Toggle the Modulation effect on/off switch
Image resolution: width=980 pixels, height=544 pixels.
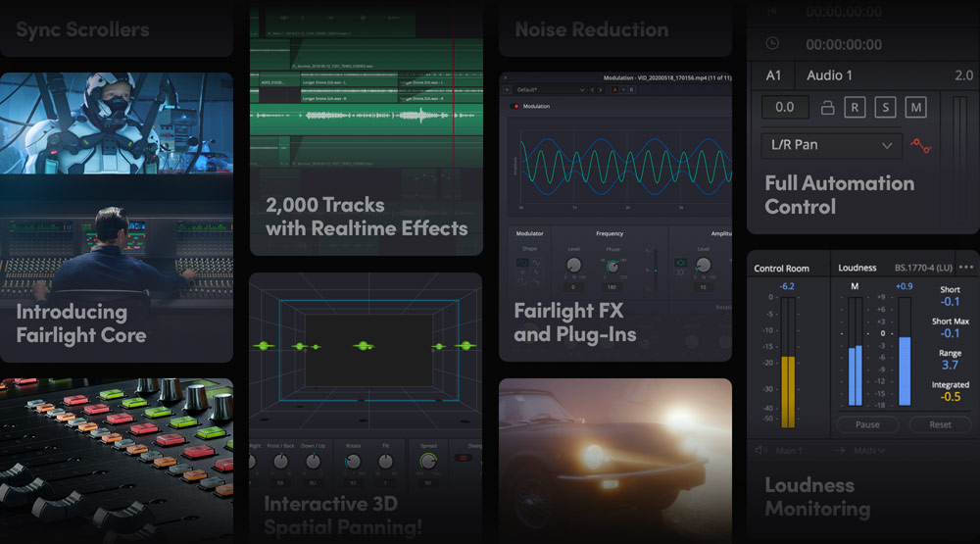point(515,106)
